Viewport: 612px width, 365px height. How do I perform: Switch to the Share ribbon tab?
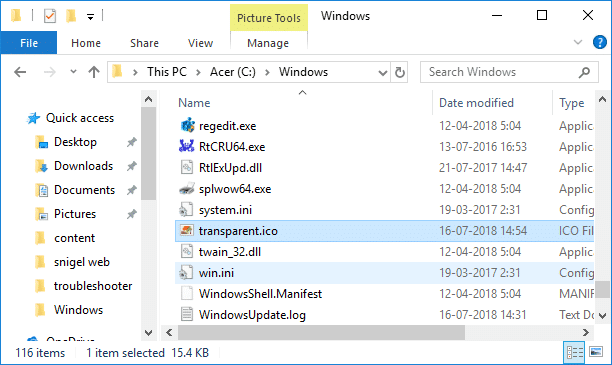point(144,43)
